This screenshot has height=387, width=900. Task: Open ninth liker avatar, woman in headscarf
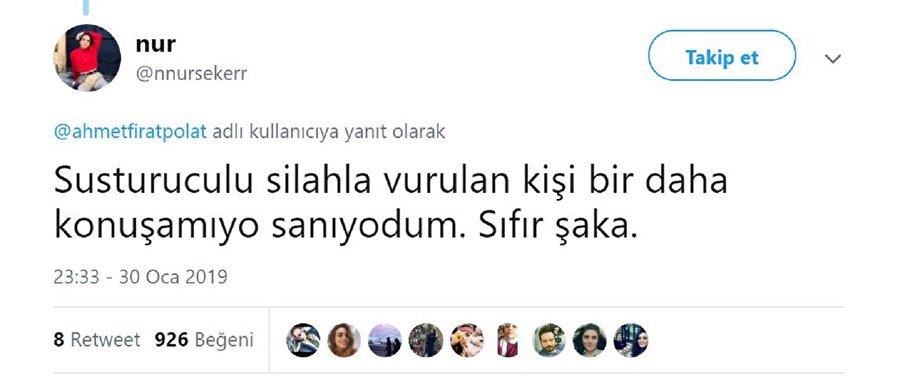631,340
